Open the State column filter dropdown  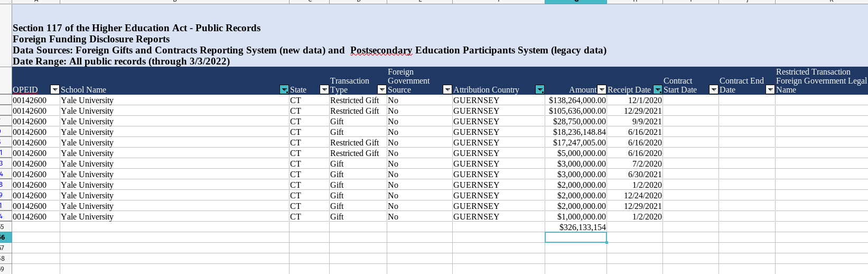[324, 89]
